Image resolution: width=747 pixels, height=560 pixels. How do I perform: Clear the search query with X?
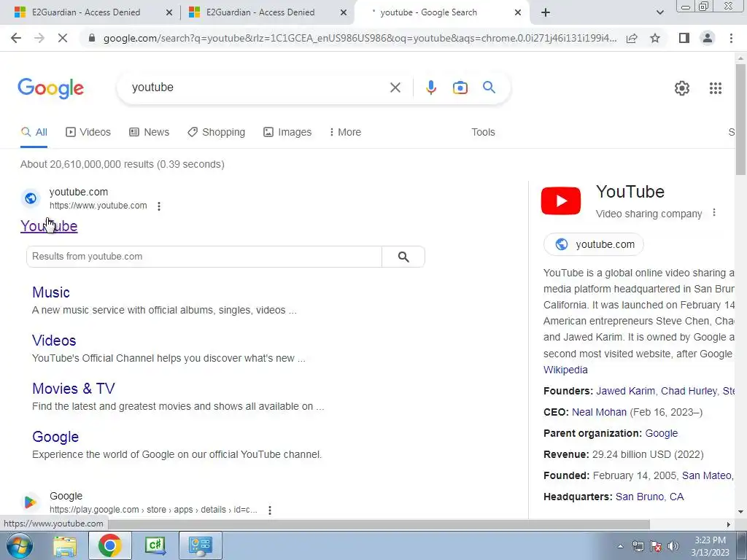(395, 87)
